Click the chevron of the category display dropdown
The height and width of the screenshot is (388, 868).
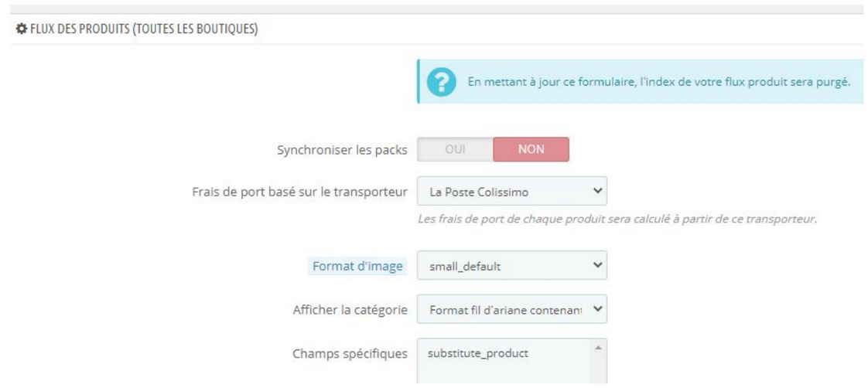[x=596, y=309]
